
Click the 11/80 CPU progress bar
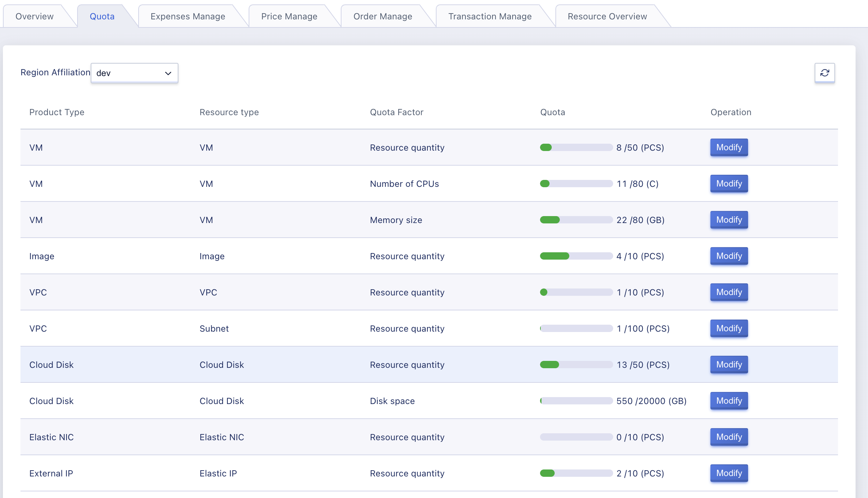click(576, 184)
